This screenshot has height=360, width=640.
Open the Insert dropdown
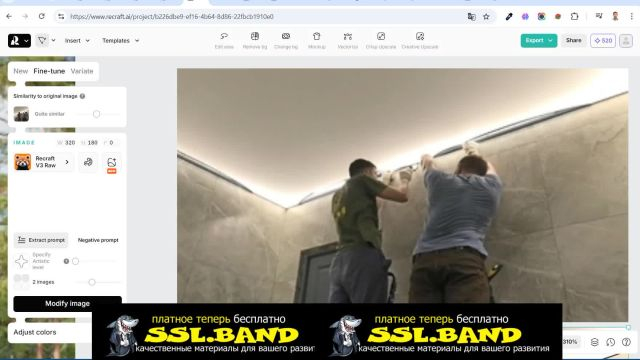(x=77, y=40)
